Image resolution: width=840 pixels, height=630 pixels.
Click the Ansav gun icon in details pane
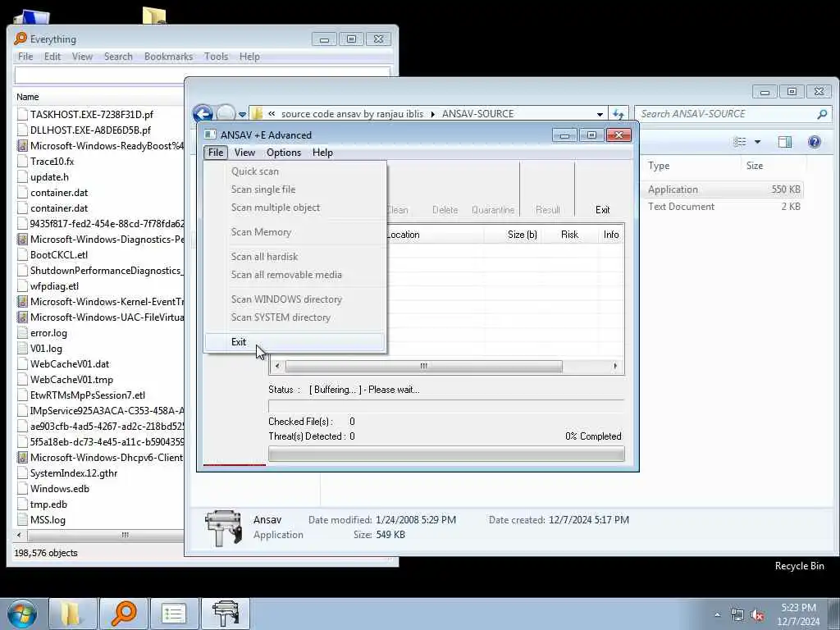pos(223,527)
